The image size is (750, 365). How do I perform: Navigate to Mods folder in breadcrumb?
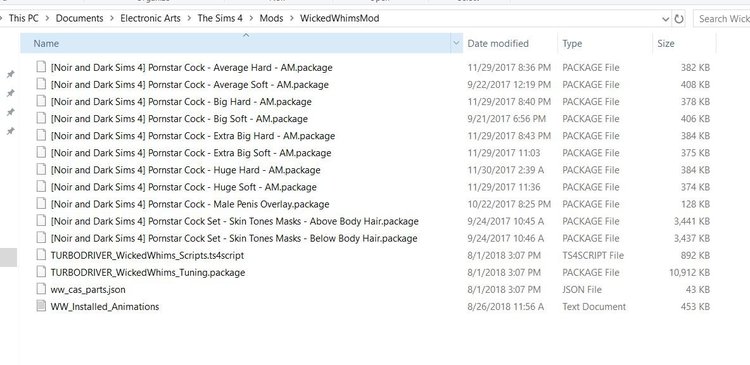pyautogui.click(x=271, y=19)
